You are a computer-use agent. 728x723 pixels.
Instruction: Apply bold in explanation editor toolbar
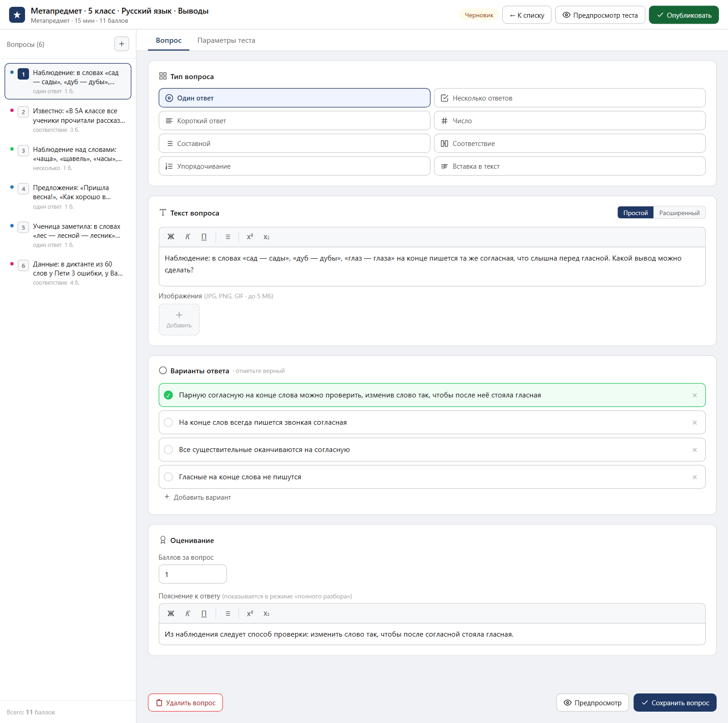point(171,613)
